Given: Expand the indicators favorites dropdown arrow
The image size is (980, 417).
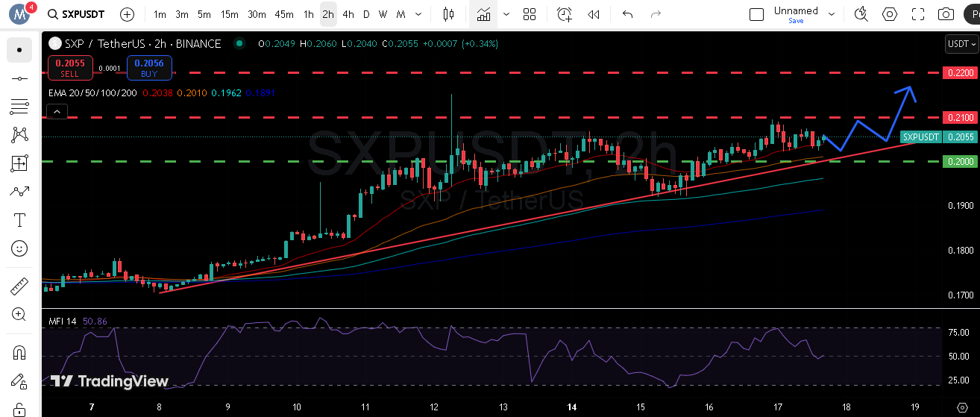Looking at the screenshot, I should pyautogui.click(x=506, y=14).
